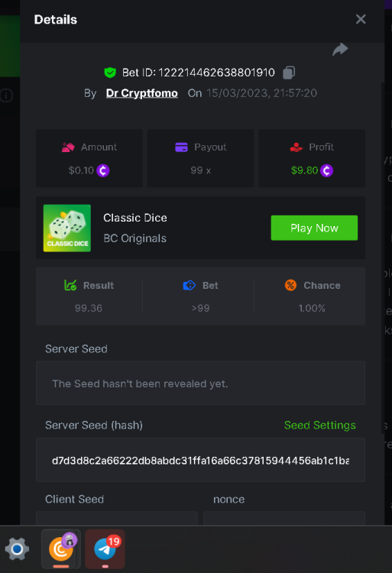Click the Play Now button
The height and width of the screenshot is (573, 392).
click(x=314, y=228)
